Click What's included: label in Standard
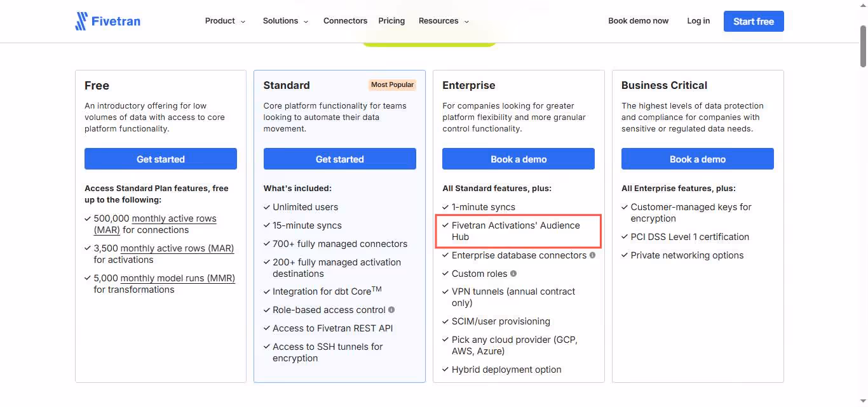Screen dimensions: 868x407 click(297, 188)
